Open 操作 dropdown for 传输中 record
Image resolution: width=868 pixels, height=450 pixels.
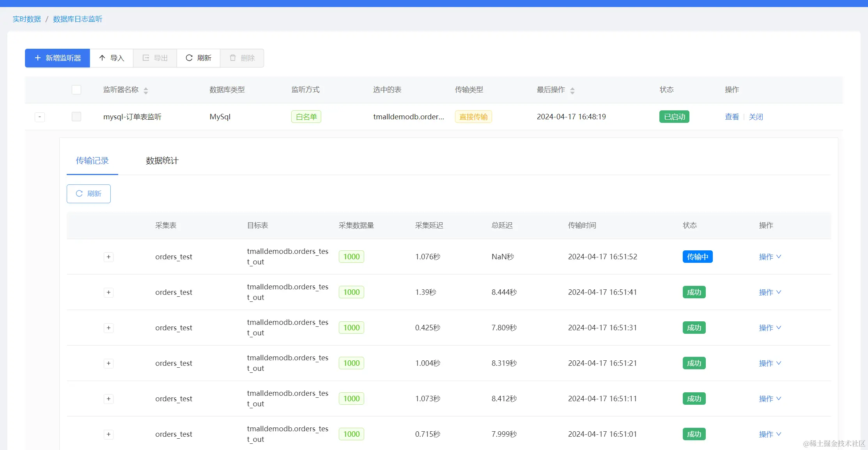770,257
